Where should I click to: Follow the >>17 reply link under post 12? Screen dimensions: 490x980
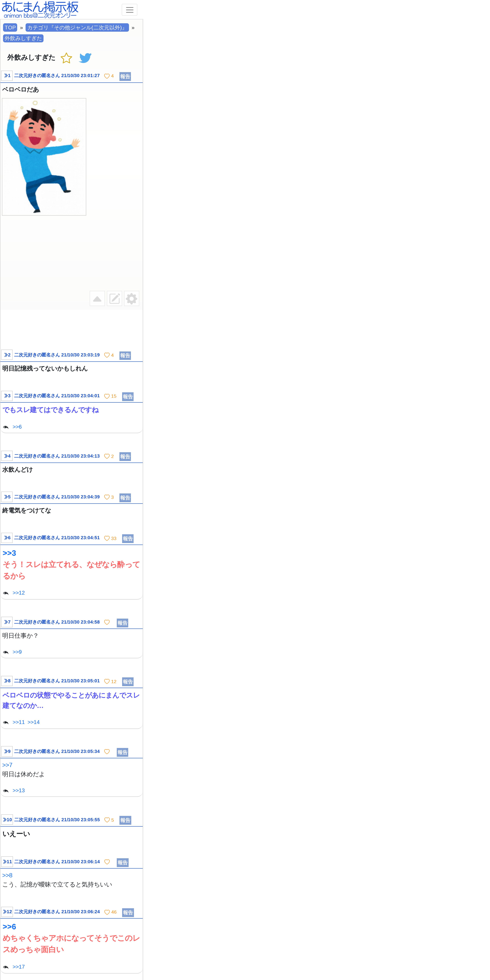[19, 967]
